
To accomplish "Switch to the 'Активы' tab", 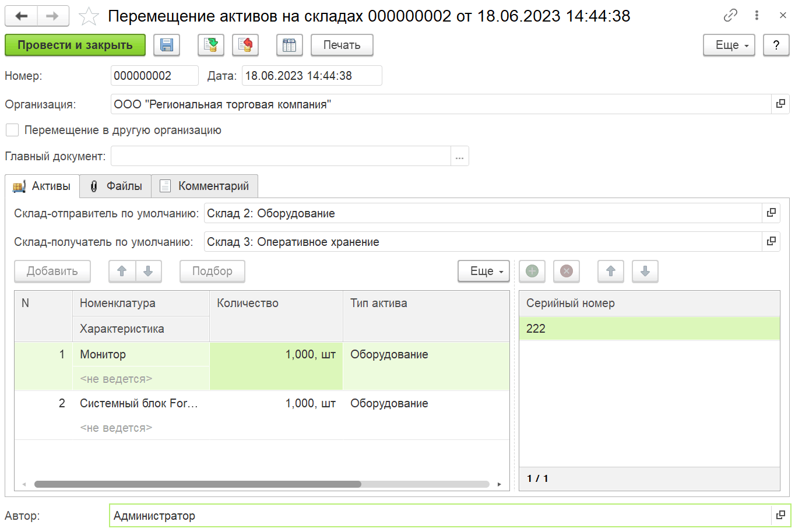I will click(42, 186).
